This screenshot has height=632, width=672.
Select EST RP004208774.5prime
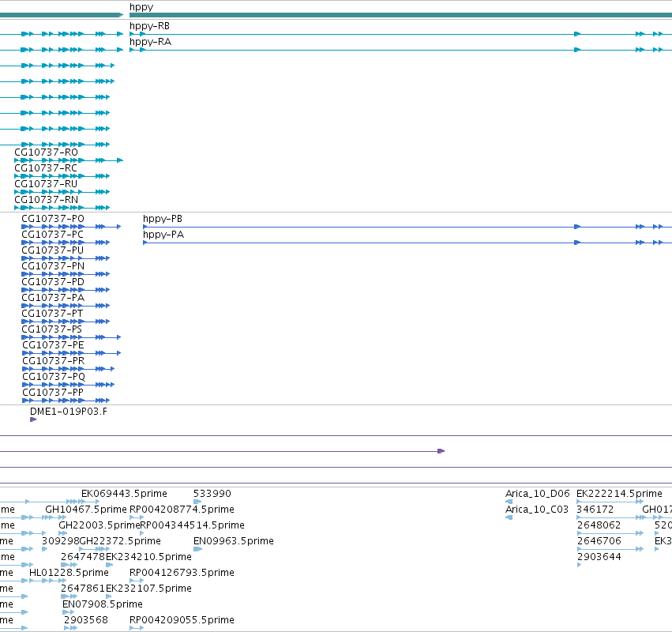[x=182, y=510]
